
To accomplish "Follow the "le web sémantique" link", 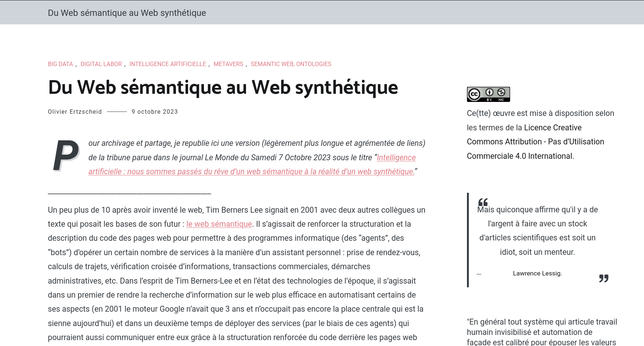I will coord(219,224).
